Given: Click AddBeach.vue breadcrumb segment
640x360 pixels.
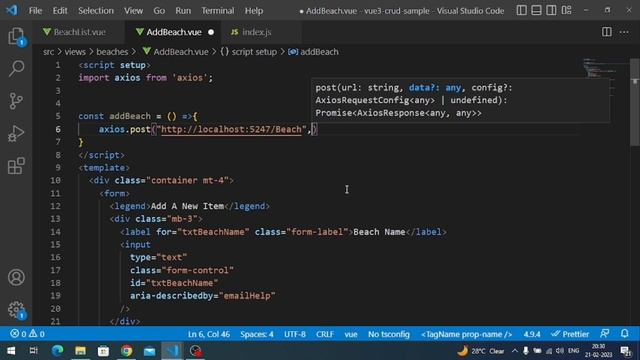Looking at the screenshot, I should click(x=176, y=52).
